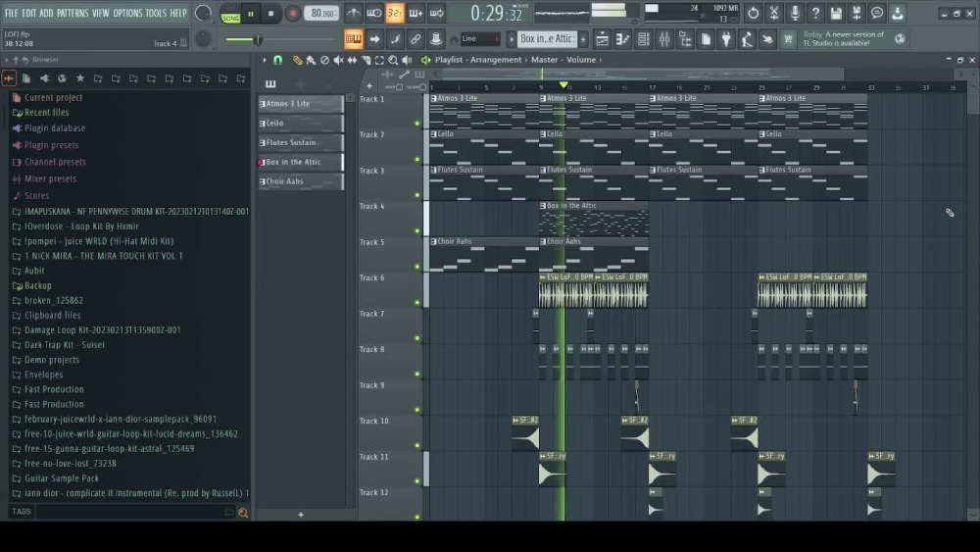Open the TOOLS menu
Image resolution: width=980 pixels, height=552 pixels.
[156, 13]
